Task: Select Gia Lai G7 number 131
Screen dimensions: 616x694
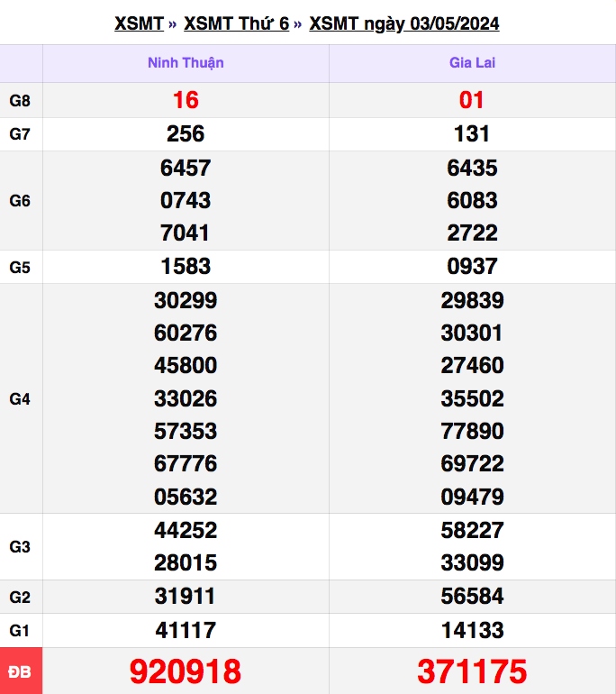Action: coord(472,133)
